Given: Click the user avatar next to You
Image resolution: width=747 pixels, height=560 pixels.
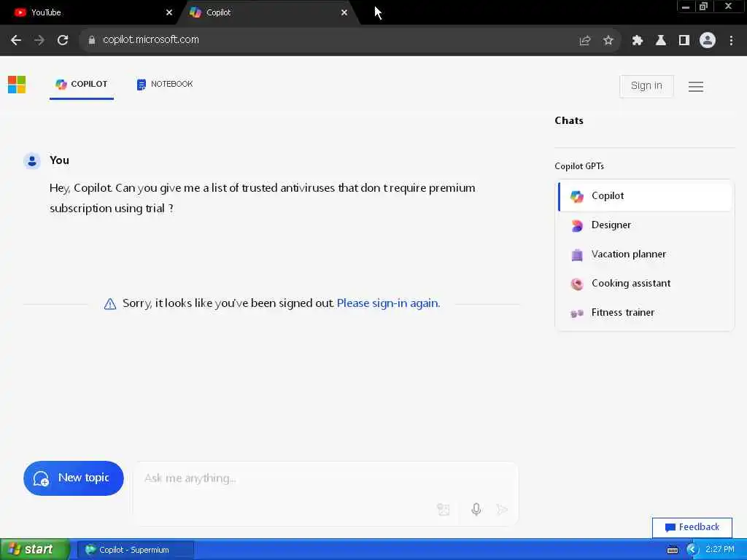Looking at the screenshot, I should click(x=32, y=161).
